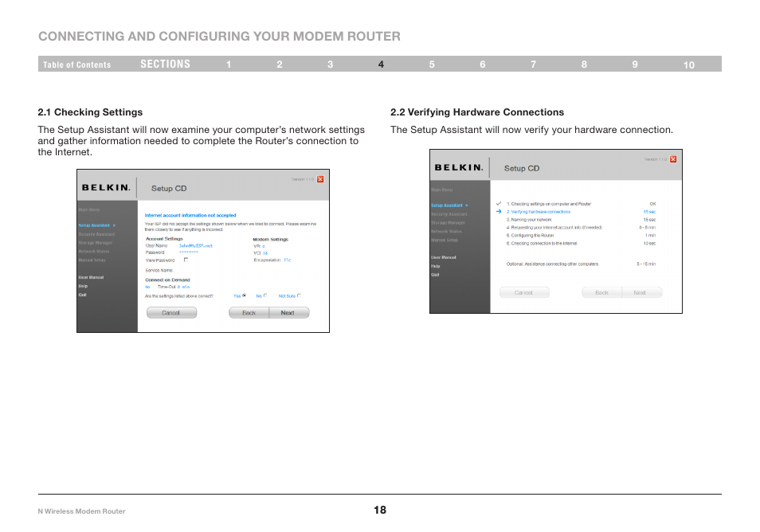This screenshot has height=532, width=760.
Task: Click Next in the Checking Settings window
Action: [289, 313]
